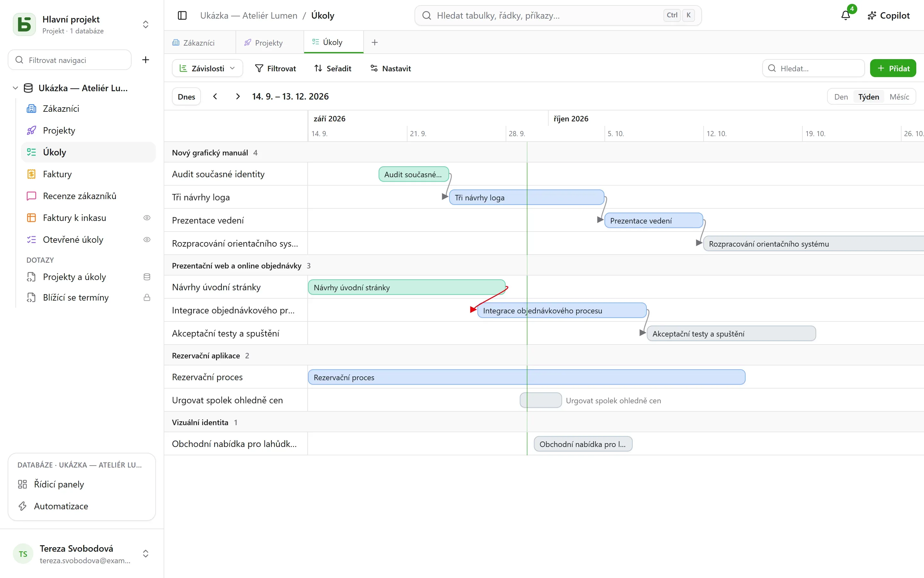Open Zákazníci in the sidebar

[89, 109]
